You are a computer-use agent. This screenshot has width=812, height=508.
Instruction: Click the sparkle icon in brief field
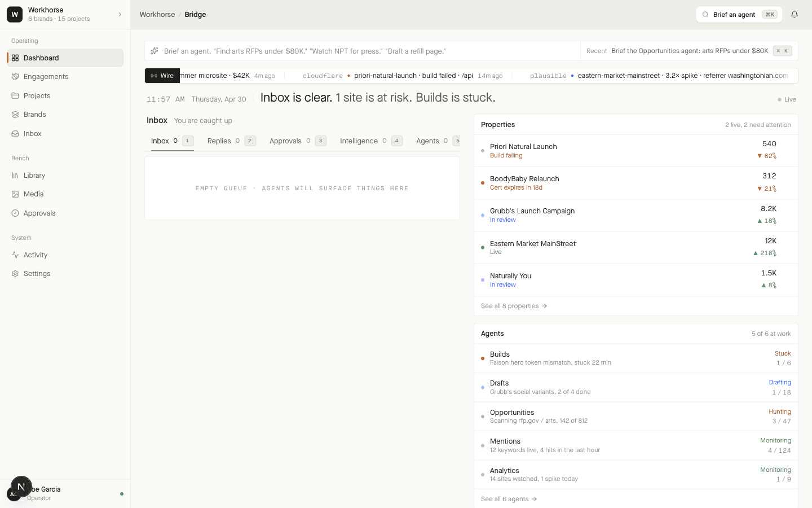click(x=155, y=51)
